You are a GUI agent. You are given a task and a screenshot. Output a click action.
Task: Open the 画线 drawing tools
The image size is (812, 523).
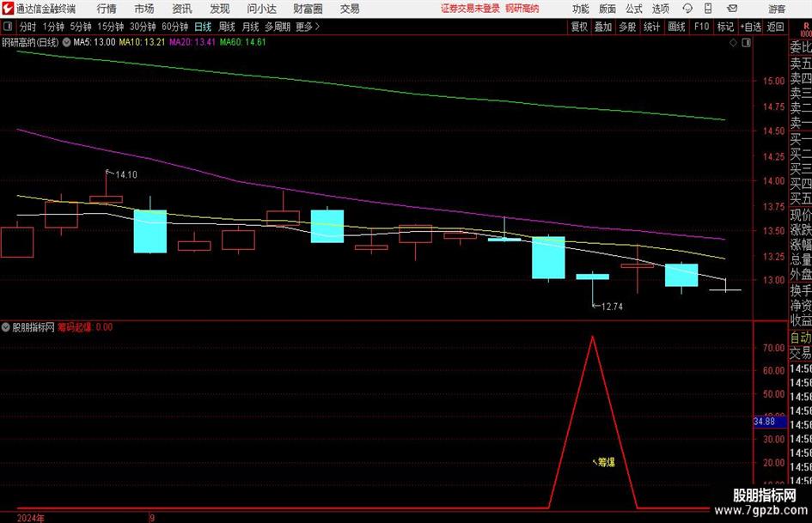[x=676, y=27]
